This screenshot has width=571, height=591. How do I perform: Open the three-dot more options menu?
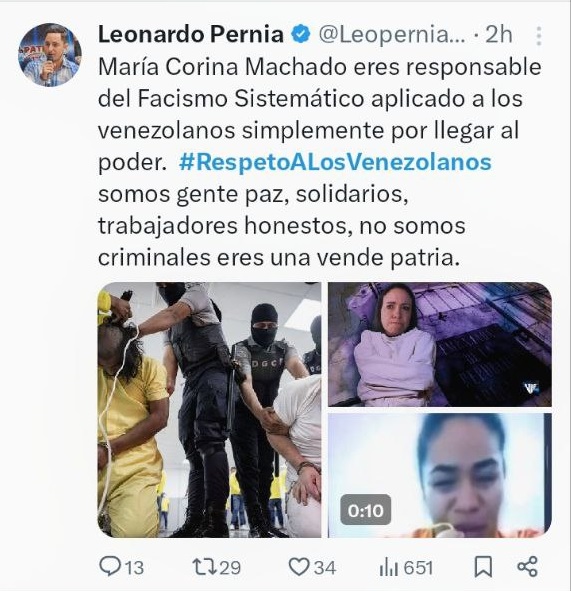[x=539, y=36]
